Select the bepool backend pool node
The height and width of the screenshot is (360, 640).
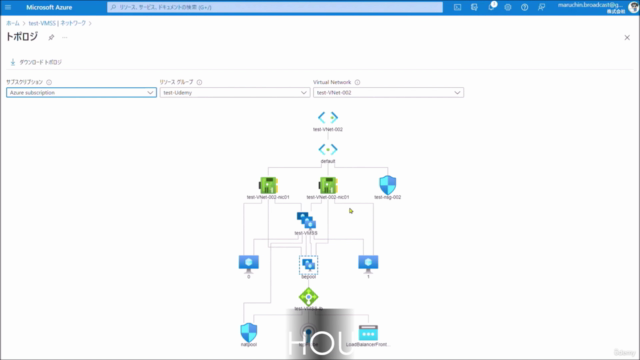(x=309, y=265)
